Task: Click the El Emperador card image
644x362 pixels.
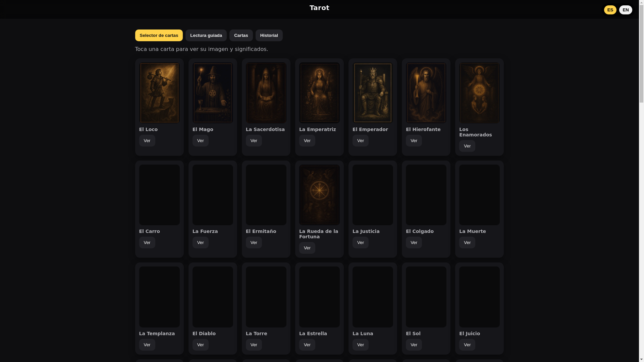Action: coord(372,93)
